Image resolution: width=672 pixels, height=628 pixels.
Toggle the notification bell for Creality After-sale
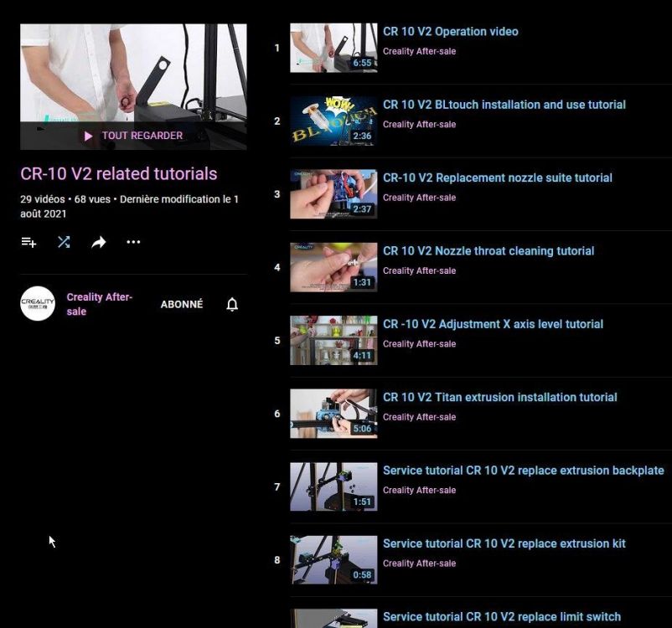tap(232, 304)
